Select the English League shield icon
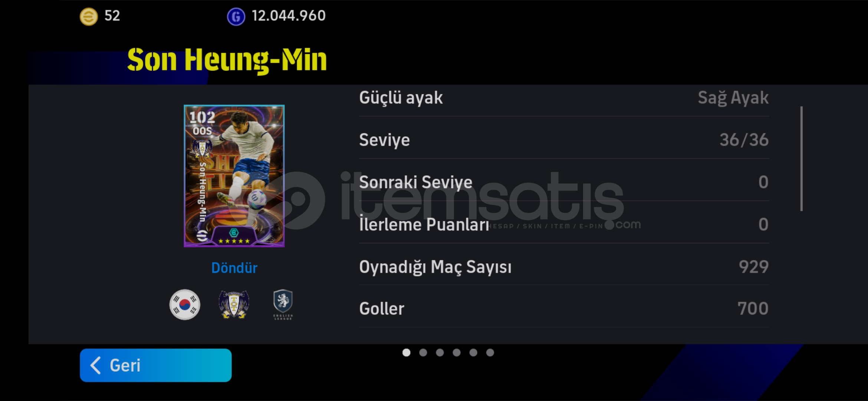The height and width of the screenshot is (401, 868). click(283, 304)
